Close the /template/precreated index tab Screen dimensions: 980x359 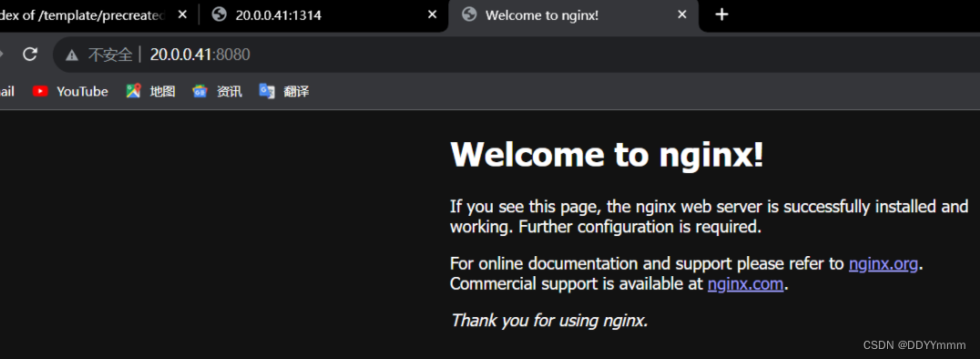182,15
